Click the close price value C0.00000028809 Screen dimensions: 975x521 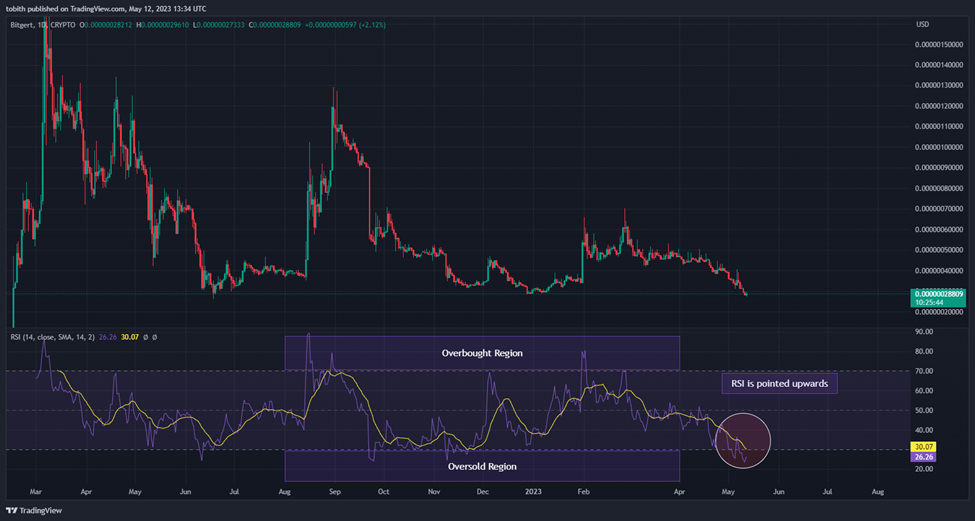[x=275, y=25]
